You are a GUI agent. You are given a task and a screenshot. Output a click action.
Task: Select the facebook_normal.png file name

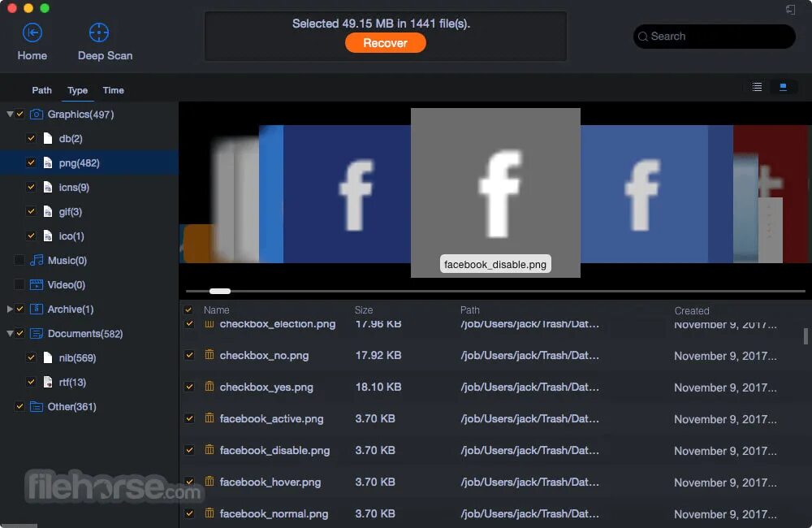274,513
